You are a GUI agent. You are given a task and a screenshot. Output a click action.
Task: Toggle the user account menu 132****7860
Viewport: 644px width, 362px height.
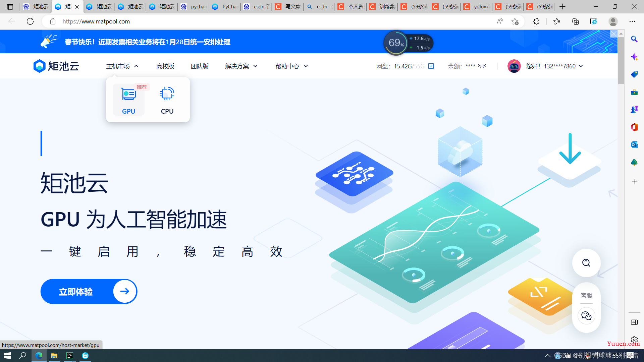click(x=581, y=66)
